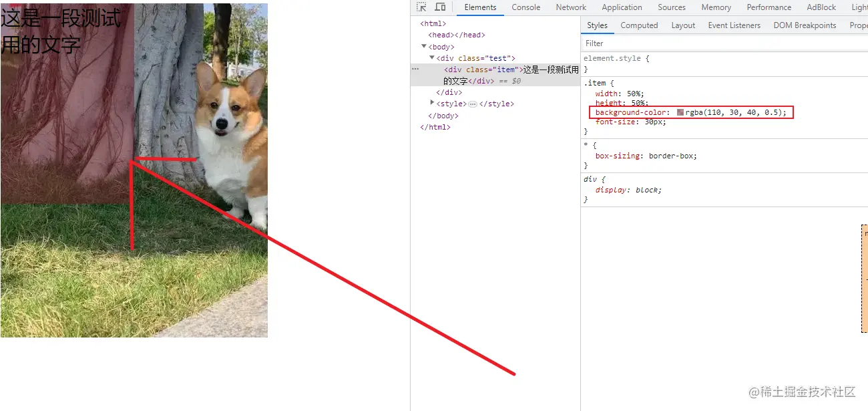Expand the style node arrow
The image size is (868, 411).
(432, 104)
